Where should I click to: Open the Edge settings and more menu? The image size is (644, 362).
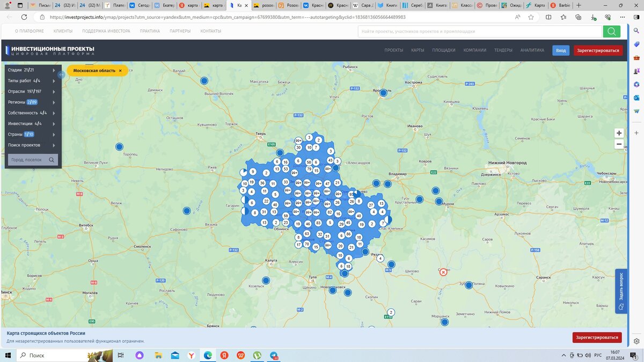[x=623, y=17]
